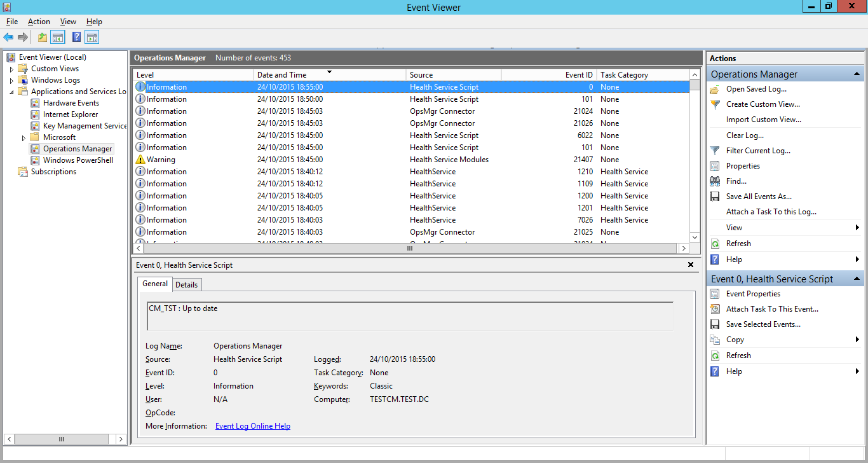Click the Hardware Events log icon
This screenshot has width=868, height=463.
click(x=36, y=103)
